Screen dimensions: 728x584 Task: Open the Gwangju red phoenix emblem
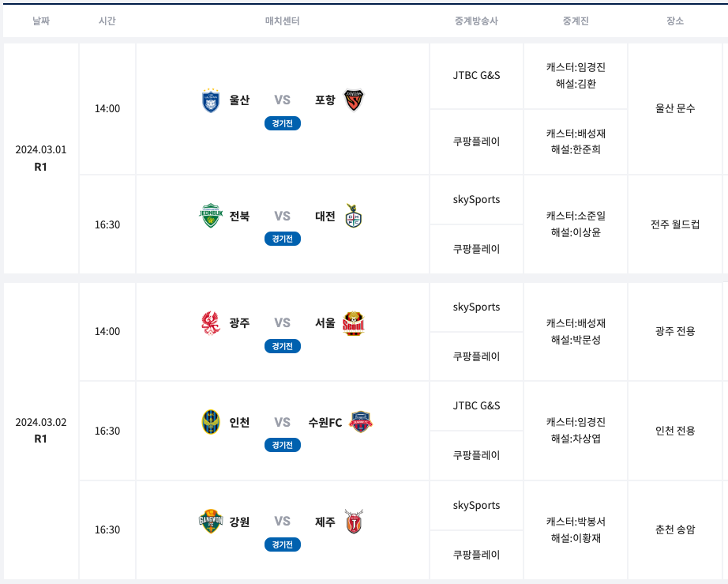click(211, 323)
